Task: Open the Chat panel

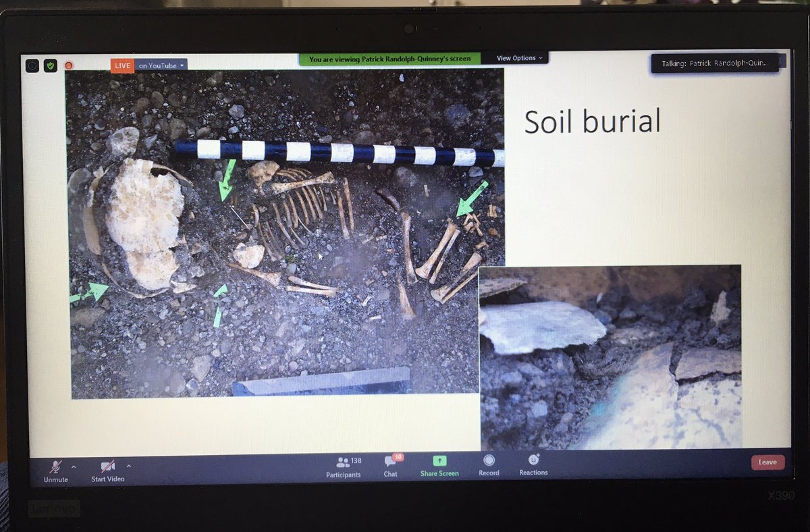Action: tap(390, 466)
